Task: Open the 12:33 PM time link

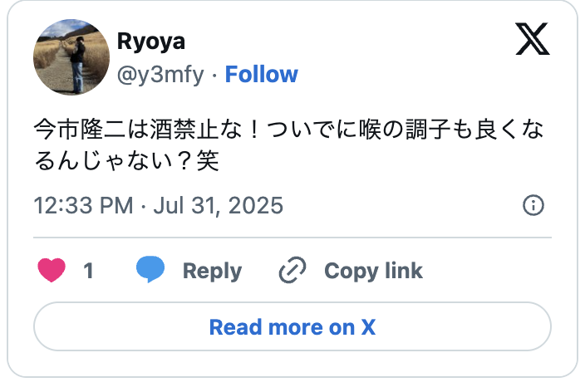Action: (84, 205)
